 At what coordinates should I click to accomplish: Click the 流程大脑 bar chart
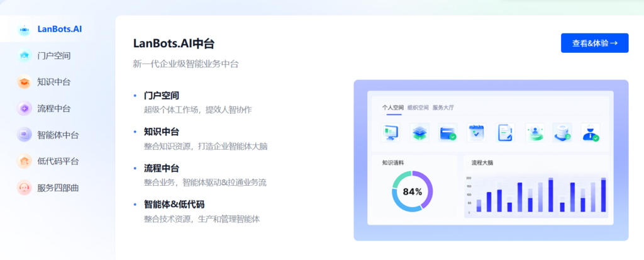(x=536, y=195)
